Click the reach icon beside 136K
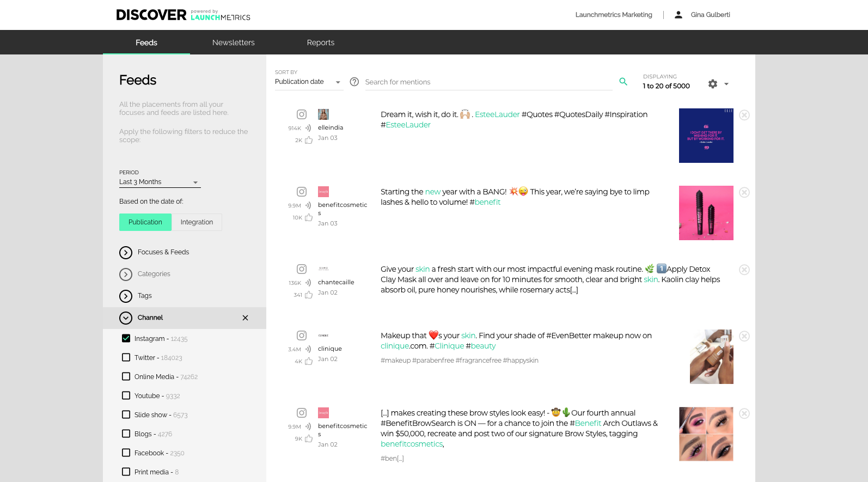Image resolution: width=868 pixels, height=482 pixels. [308, 283]
